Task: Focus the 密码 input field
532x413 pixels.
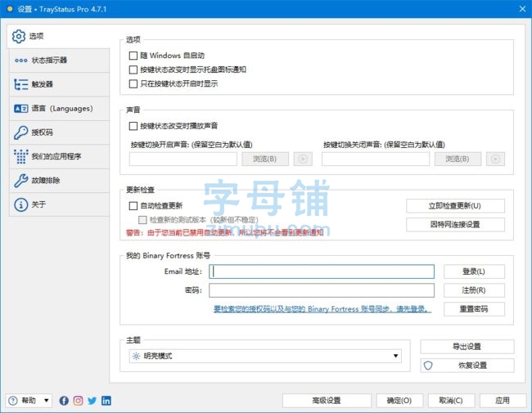Action: tap(322, 290)
